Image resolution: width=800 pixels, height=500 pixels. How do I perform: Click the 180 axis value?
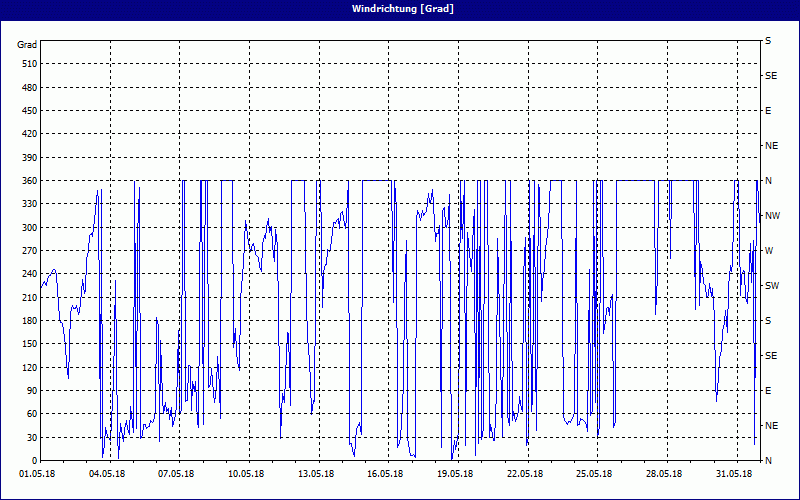[x=30, y=321]
